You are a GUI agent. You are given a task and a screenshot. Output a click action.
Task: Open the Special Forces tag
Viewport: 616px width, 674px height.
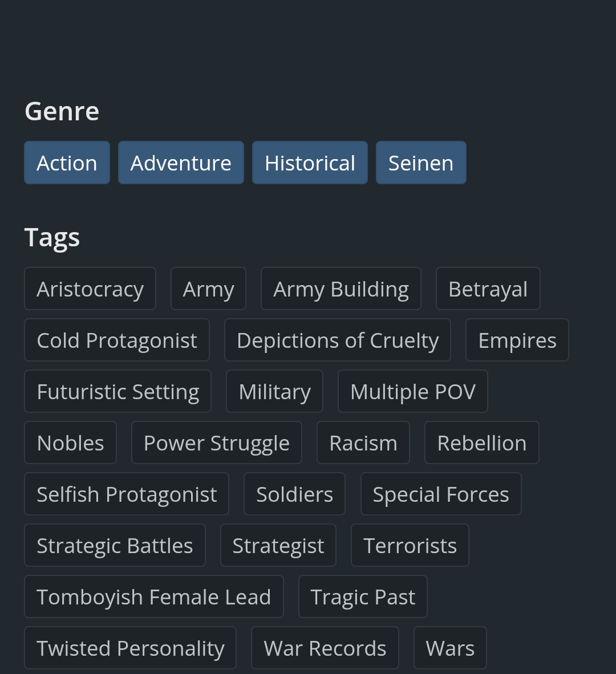[441, 494]
